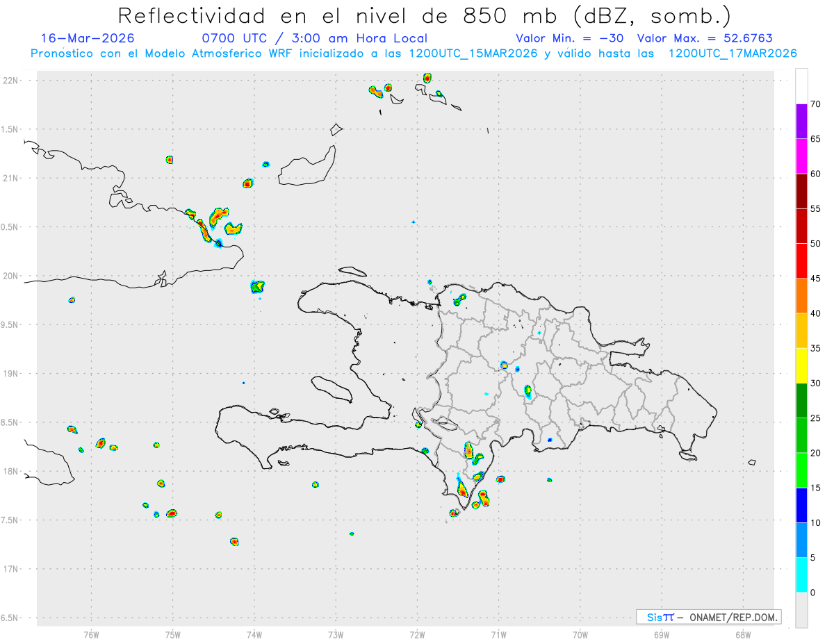Pick the maroon 55–60 dBZ color segment

(x=801, y=192)
